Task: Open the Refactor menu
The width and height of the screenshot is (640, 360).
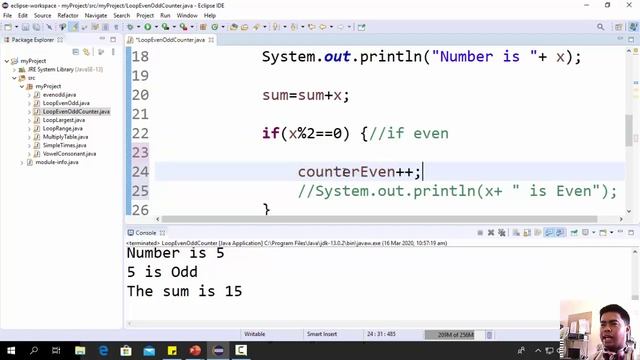Action: point(68,16)
